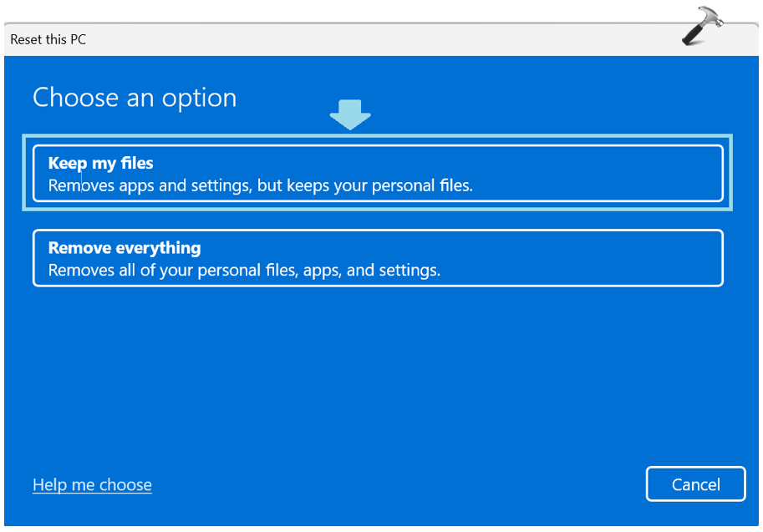This screenshot has height=532, width=763.
Task: Click the light blue down arrow indicator
Action: [x=350, y=115]
